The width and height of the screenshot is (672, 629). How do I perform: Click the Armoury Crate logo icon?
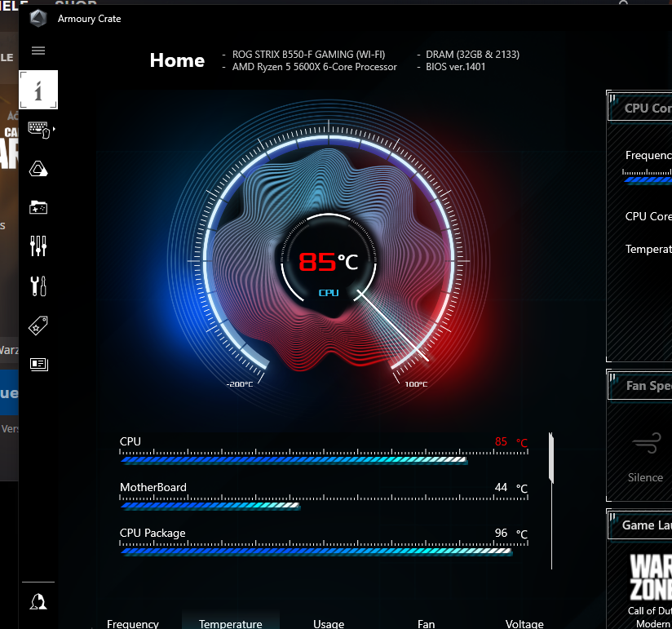point(38,19)
